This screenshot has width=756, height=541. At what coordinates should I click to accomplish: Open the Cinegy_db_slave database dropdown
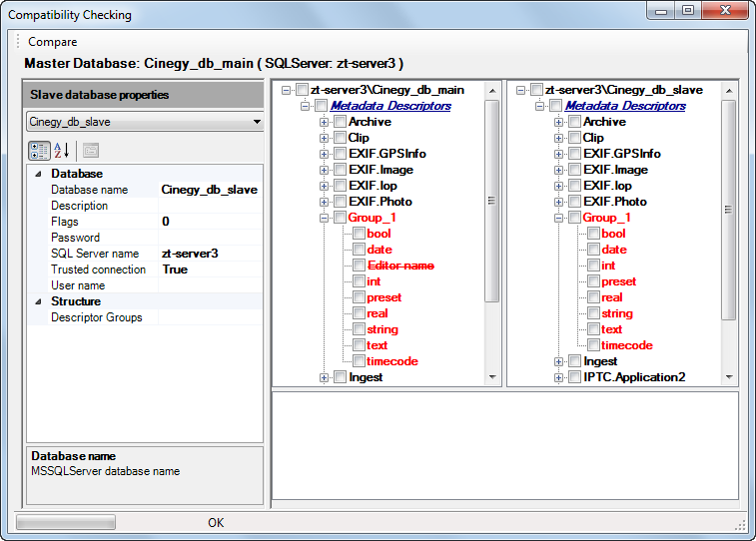[257, 122]
